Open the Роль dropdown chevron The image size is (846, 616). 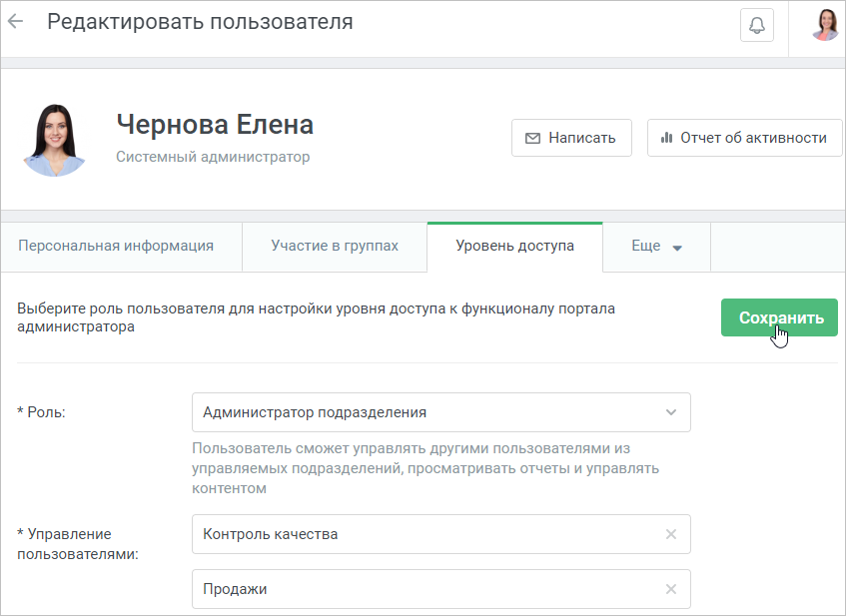coord(670,412)
